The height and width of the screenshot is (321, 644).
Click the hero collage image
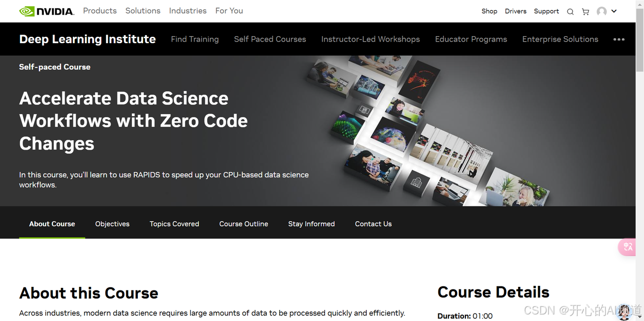428,131
